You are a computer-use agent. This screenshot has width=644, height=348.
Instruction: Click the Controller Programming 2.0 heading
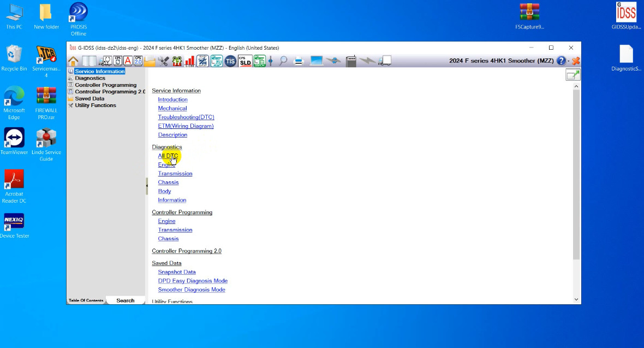tap(187, 251)
